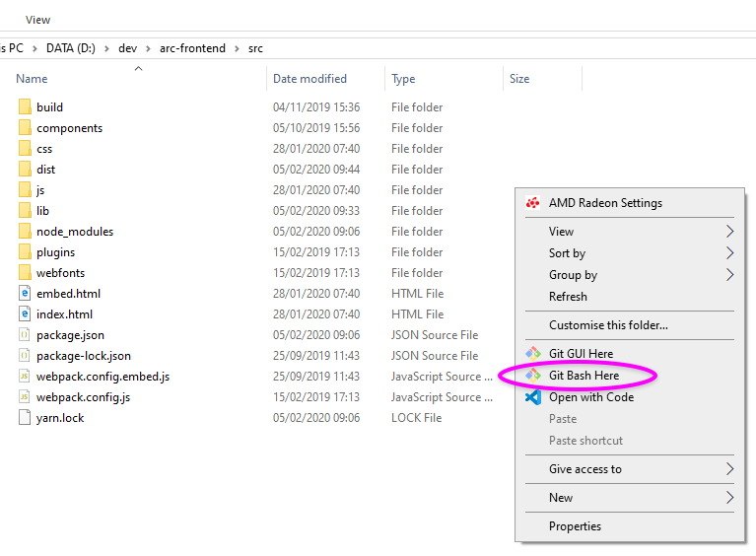Expand the New submenu arrow

[x=730, y=498]
